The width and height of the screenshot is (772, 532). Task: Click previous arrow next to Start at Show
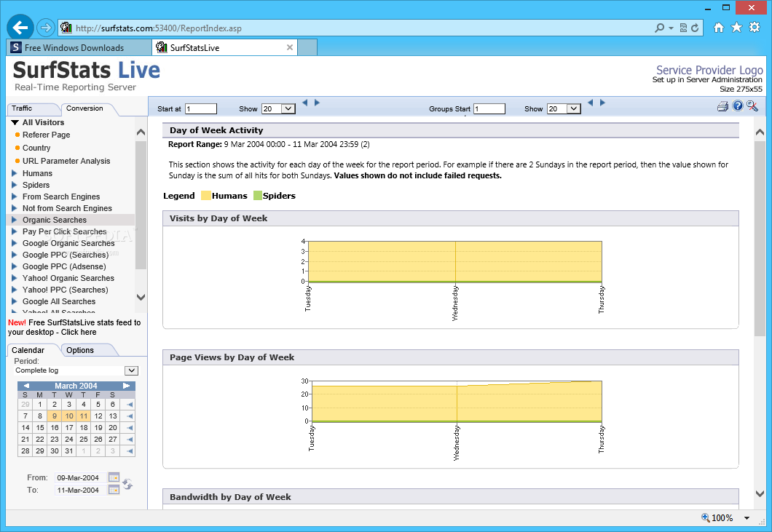[x=304, y=103]
